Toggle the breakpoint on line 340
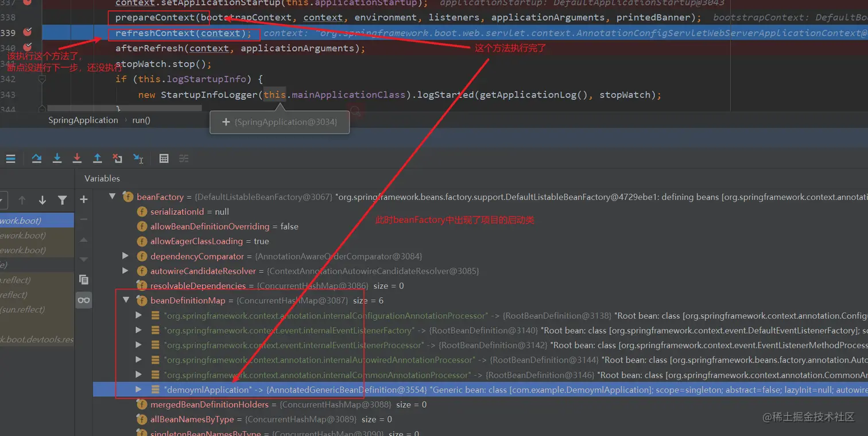This screenshot has width=868, height=436. click(27, 48)
